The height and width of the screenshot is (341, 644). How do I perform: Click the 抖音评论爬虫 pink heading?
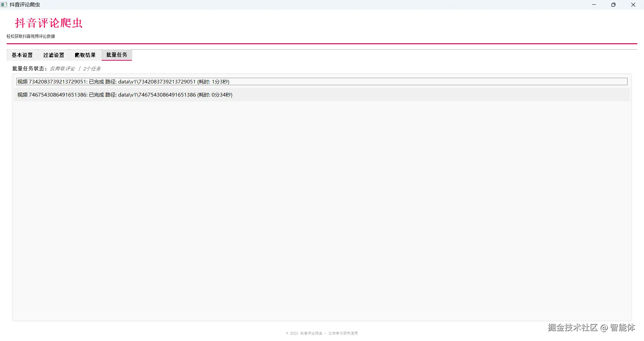coord(49,23)
